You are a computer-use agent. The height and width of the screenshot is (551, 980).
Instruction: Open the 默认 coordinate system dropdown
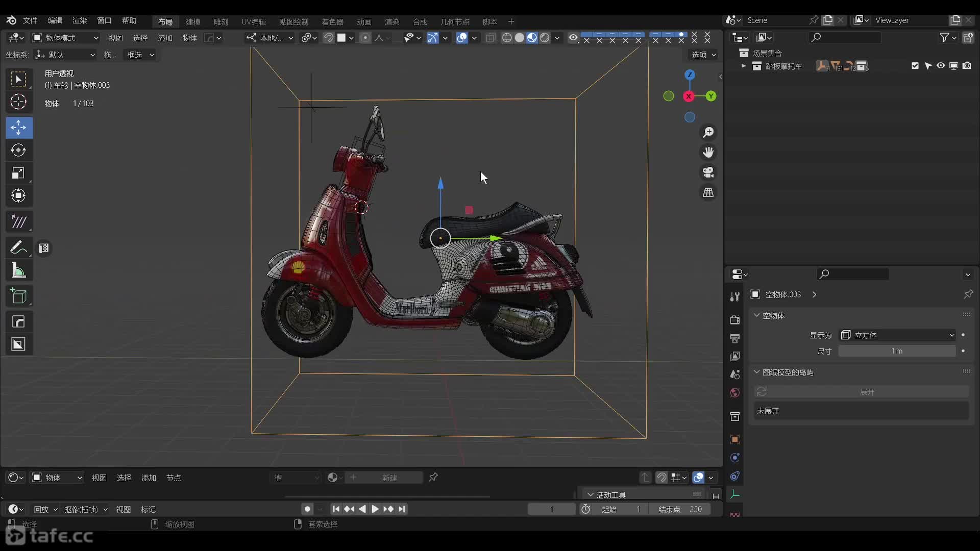click(65, 55)
